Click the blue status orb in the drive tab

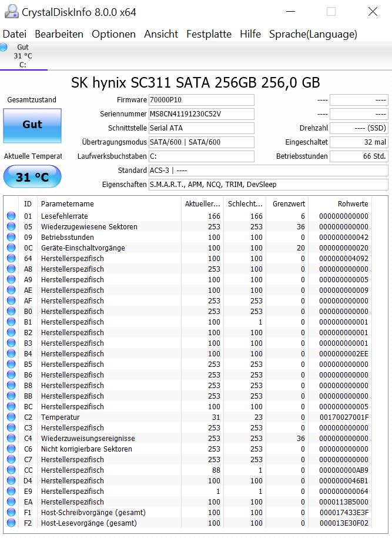point(4,48)
